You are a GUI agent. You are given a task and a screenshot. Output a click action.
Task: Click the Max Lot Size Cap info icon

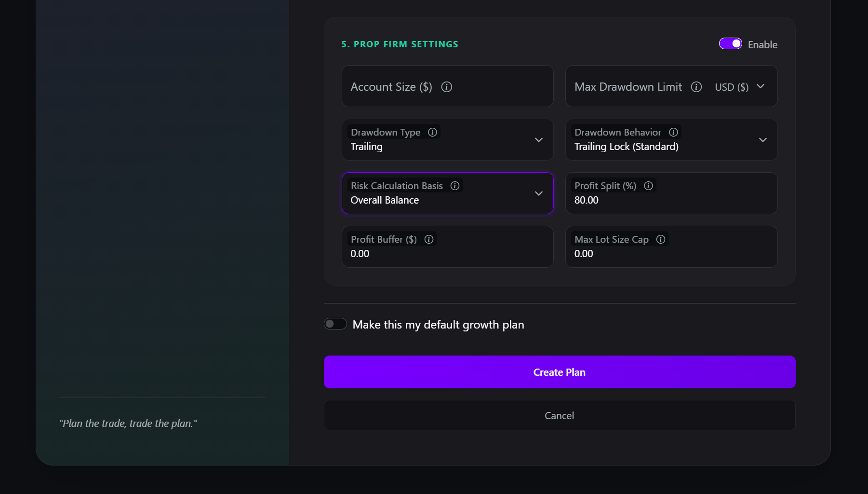coord(660,239)
